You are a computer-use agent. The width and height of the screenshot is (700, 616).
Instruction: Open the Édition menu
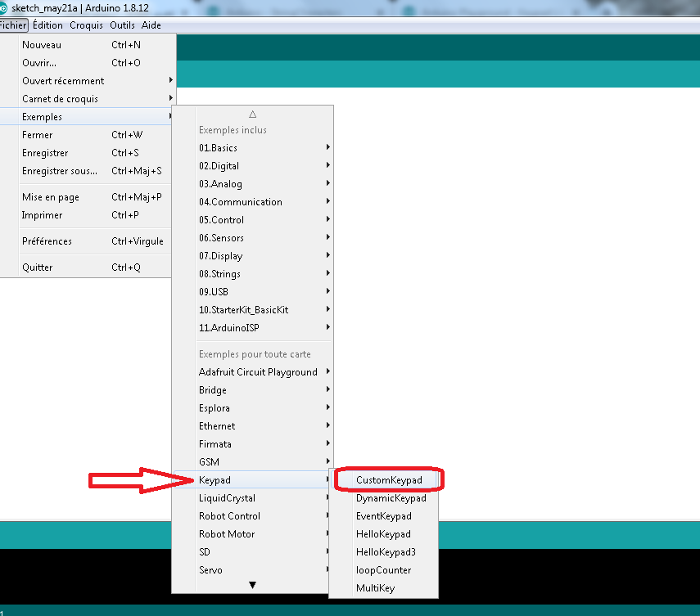pyautogui.click(x=47, y=25)
